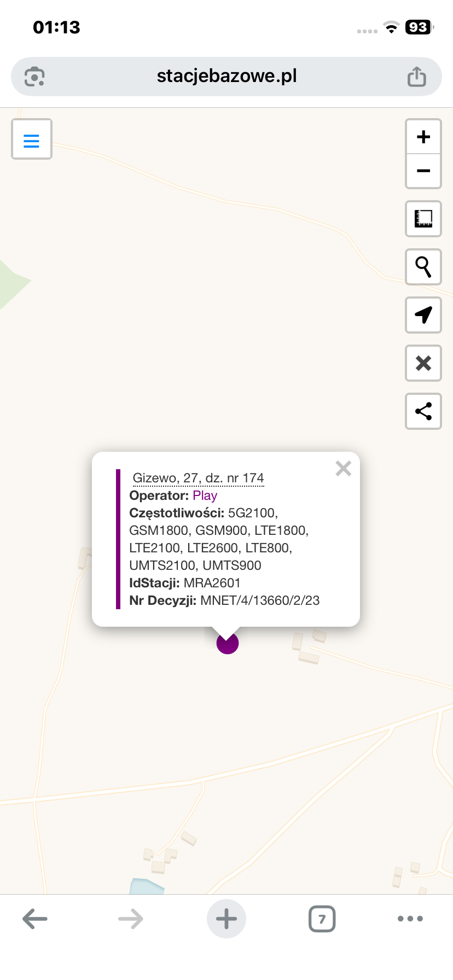The width and height of the screenshot is (453, 980).
Task: Activate the map scale measuring tool
Action: point(423,219)
